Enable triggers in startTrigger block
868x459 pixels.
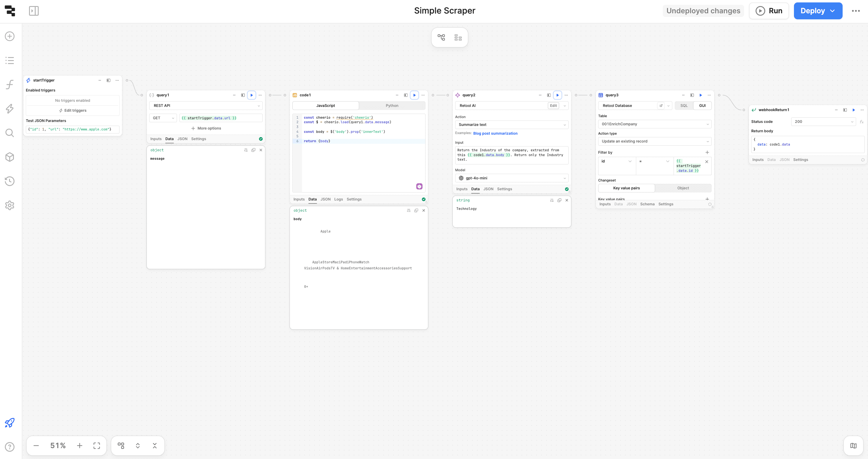pyautogui.click(x=73, y=110)
